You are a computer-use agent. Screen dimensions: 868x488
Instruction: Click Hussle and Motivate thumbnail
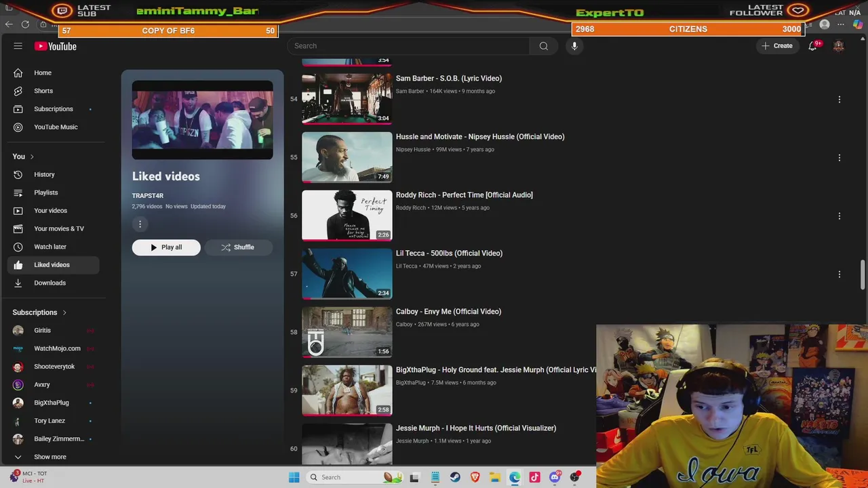[x=347, y=157]
